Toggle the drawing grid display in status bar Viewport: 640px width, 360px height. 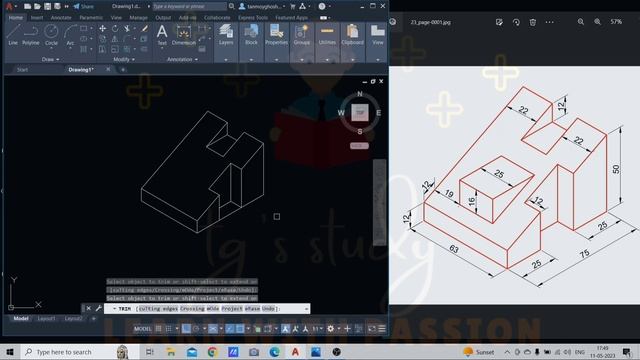[158, 329]
